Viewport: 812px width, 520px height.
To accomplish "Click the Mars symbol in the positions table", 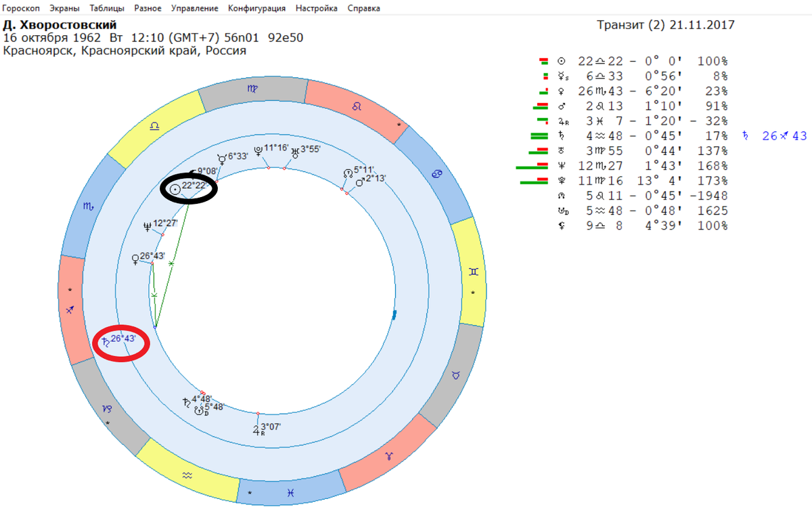I will (x=560, y=106).
